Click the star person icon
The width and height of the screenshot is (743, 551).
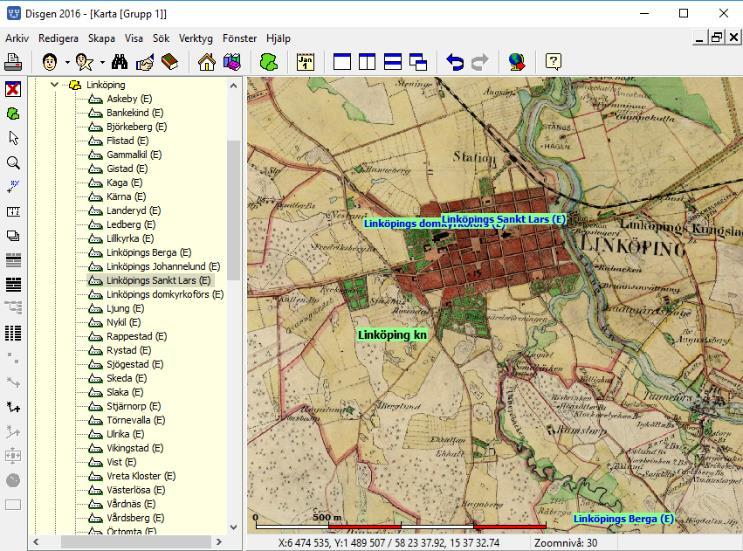[85, 62]
